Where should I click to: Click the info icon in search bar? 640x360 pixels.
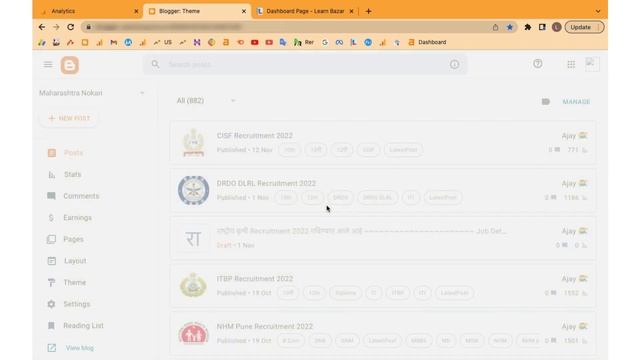coord(454,64)
